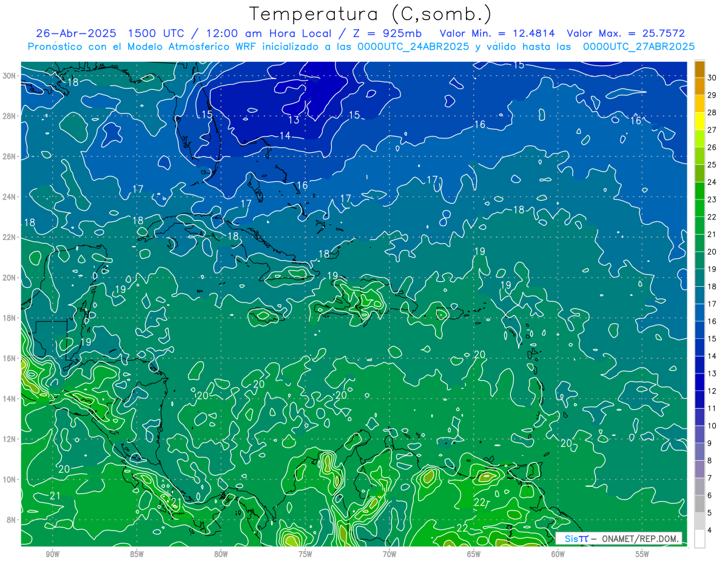Click the "70W" longitude axis label
The image size is (728, 562).
click(x=389, y=554)
